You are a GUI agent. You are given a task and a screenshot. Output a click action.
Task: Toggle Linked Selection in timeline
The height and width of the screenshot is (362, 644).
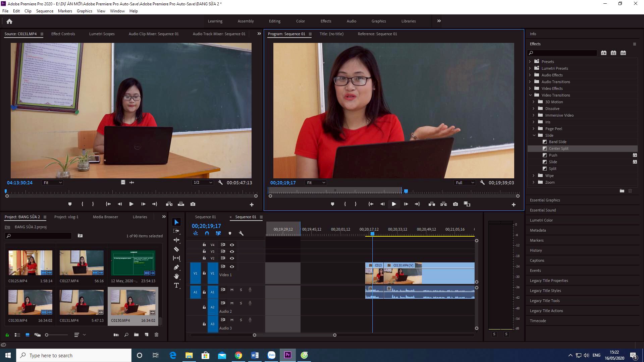(218, 233)
